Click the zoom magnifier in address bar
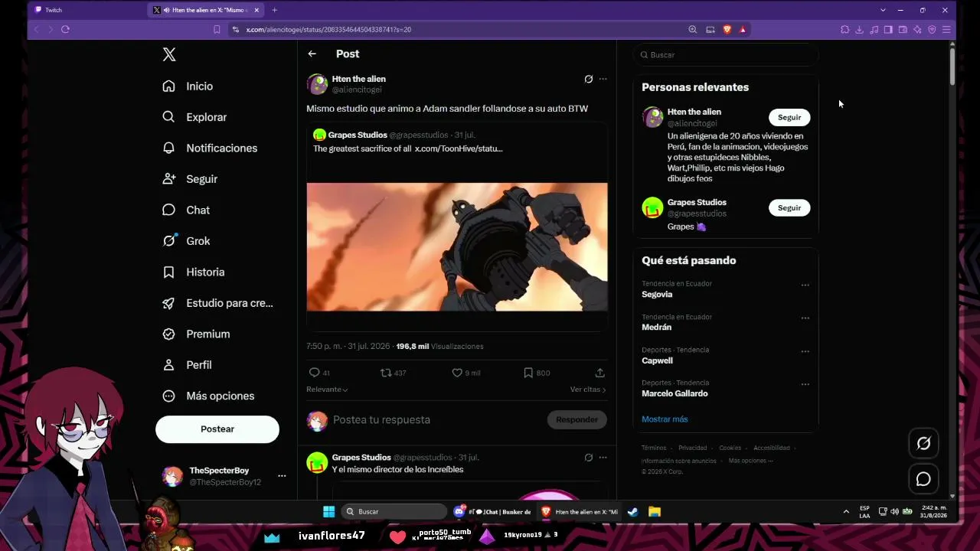980x551 pixels. [x=692, y=29]
